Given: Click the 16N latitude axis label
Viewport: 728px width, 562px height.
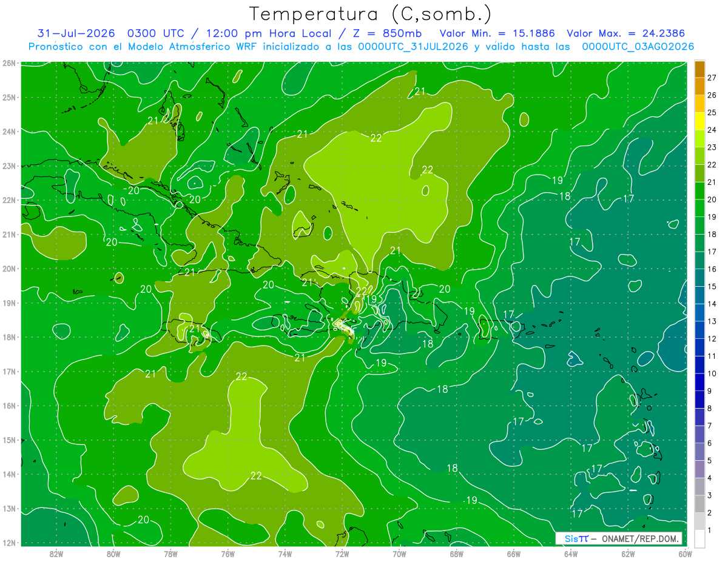Looking at the screenshot, I should [9, 406].
